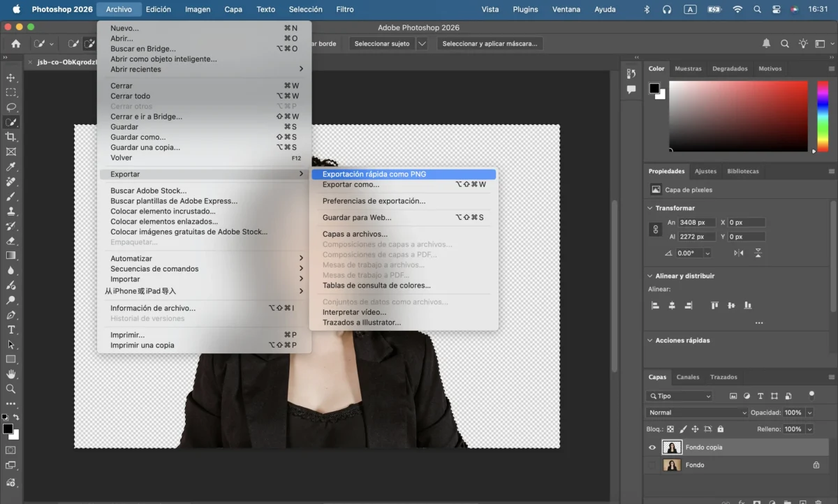Switch to the Canales tab
The width and height of the screenshot is (838, 504).
click(688, 377)
